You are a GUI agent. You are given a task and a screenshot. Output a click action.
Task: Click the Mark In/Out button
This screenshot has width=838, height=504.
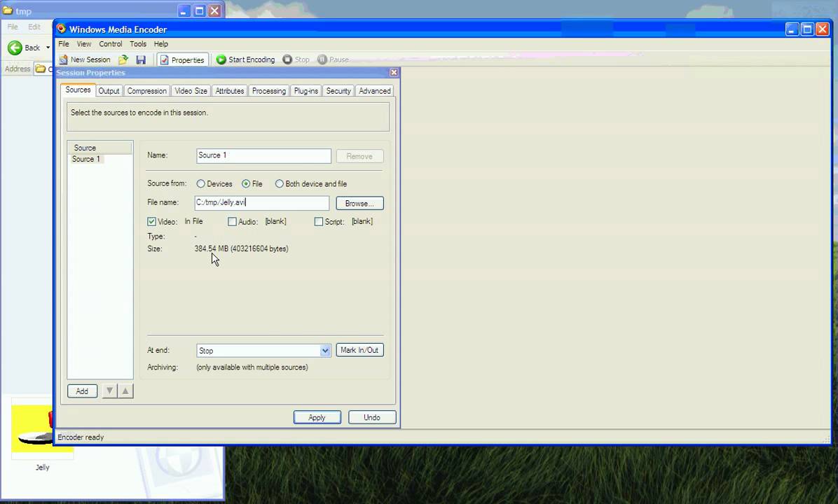coord(359,350)
